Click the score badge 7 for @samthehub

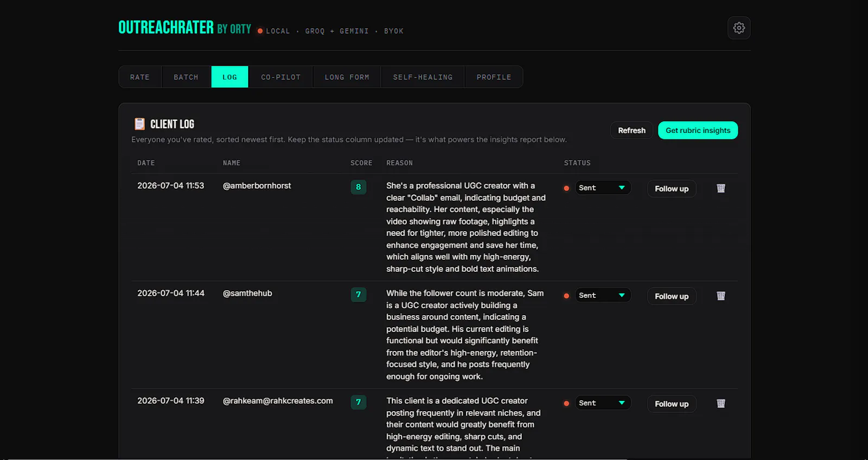coord(358,295)
